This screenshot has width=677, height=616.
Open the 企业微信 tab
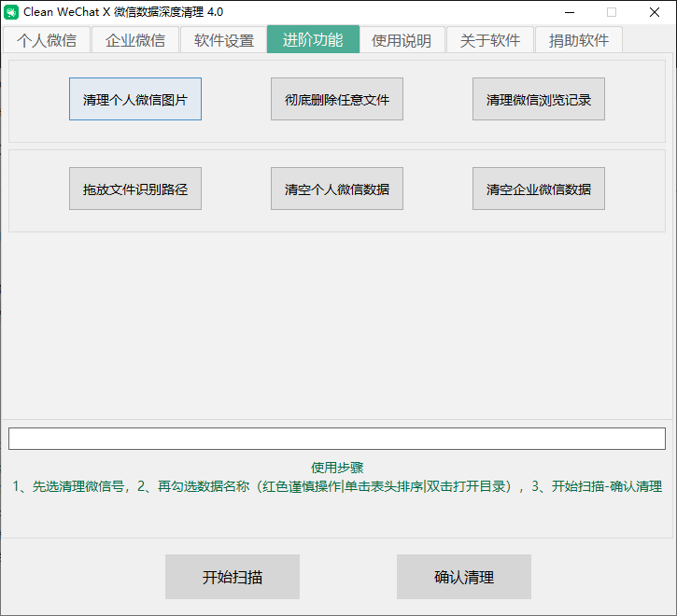pos(135,40)
